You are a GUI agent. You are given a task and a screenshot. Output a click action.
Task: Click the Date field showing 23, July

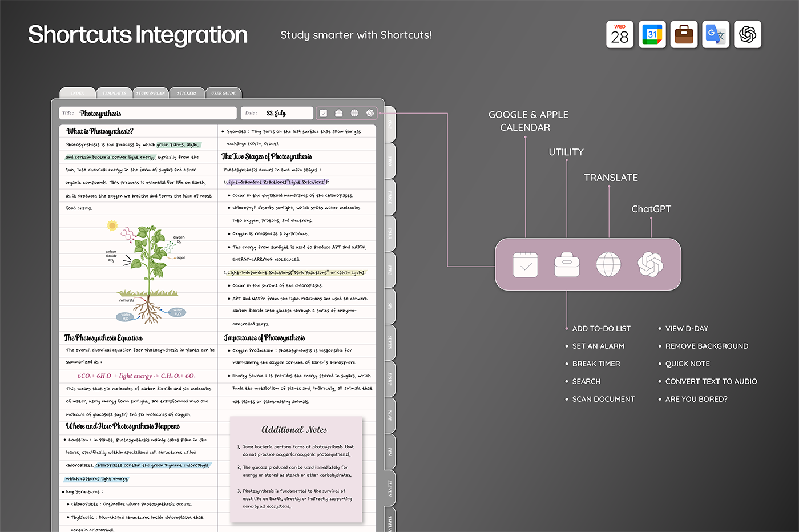tap(277, 113)
